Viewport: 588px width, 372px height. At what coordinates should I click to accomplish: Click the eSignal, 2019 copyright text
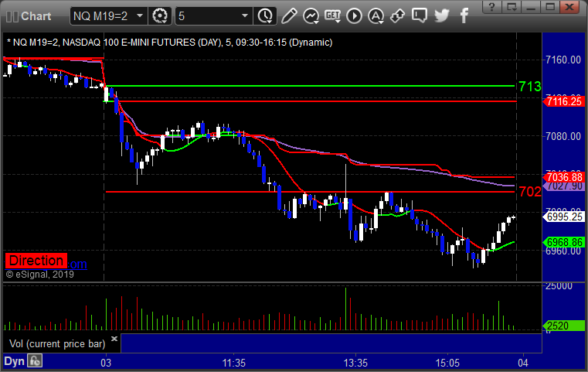click(39, 275)
